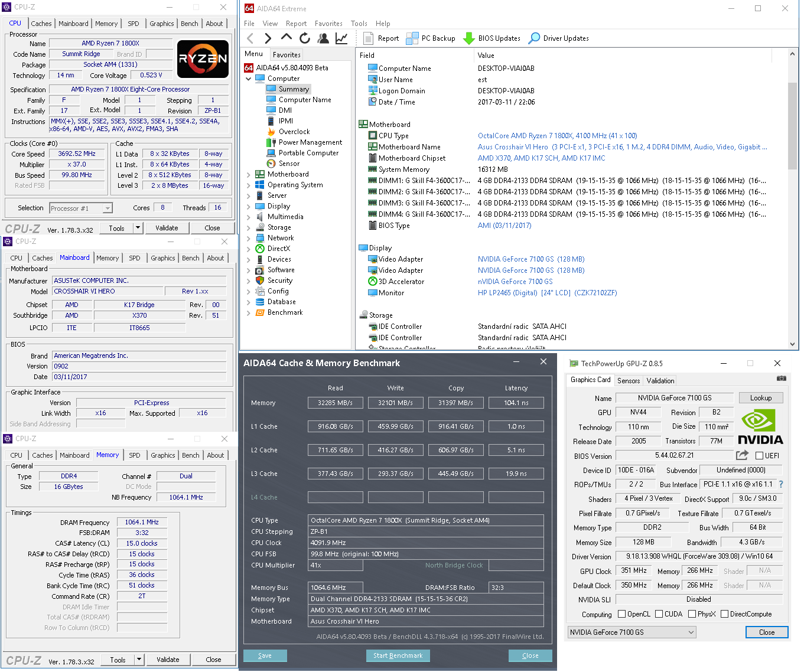This screenshot has width=804, height=672.
Task: Open the AIDA64 user/favorites manage icon
Action: [323, 38]
